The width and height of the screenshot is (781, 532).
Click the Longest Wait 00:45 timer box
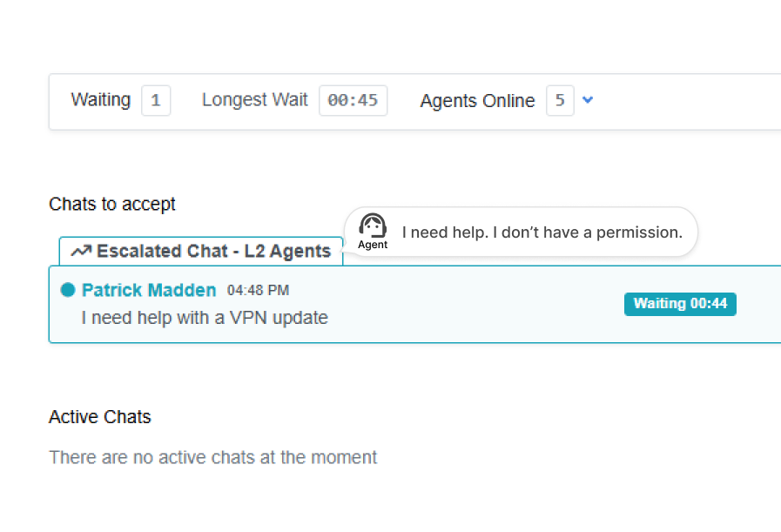click(353, 100)
